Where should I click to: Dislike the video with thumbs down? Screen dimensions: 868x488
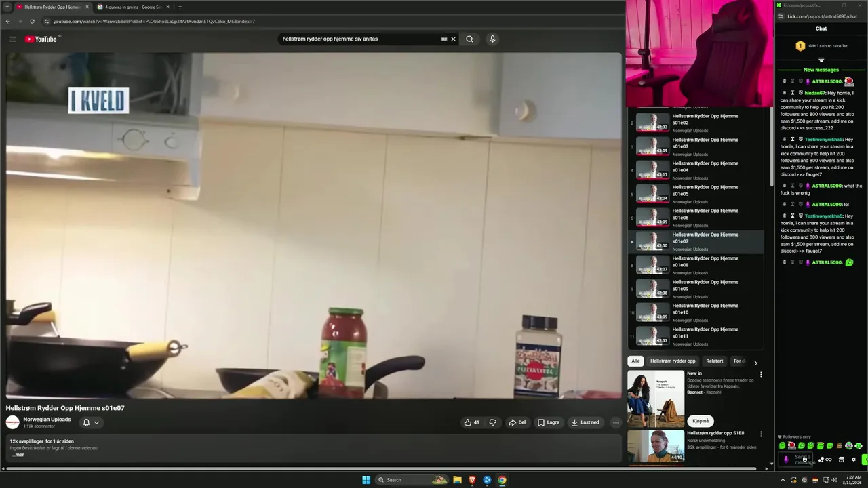[493, 422]
